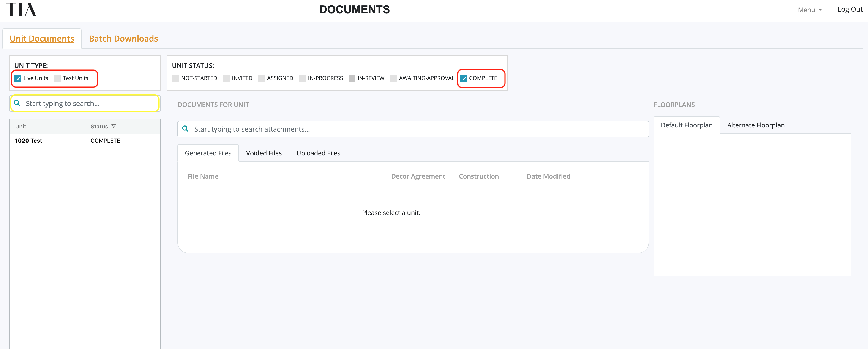The width and height of the screenshot is (868, 349).
Task: Click the attachments search magnifier icon
Action: (x=185, y=129)
